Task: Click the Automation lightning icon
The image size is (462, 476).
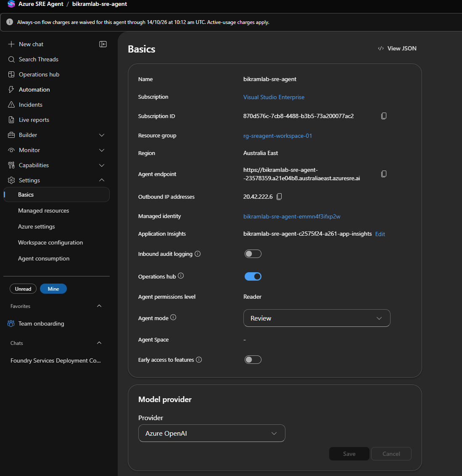Action: pyautogui.click(x=11, y=89)
